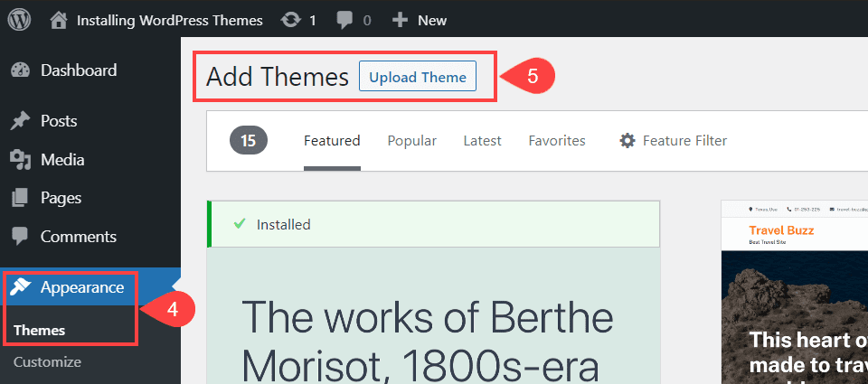Screen dimensions: 868x384
Task: Click the updates refresh icon
Action: [290, 21]
